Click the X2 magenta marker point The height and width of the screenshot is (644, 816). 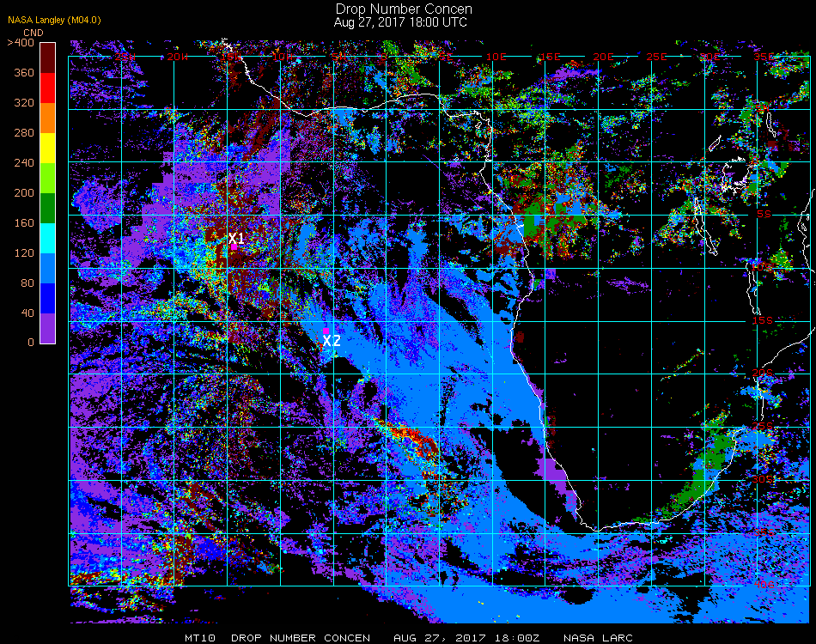pyautogui.click(x=326, y=331)
